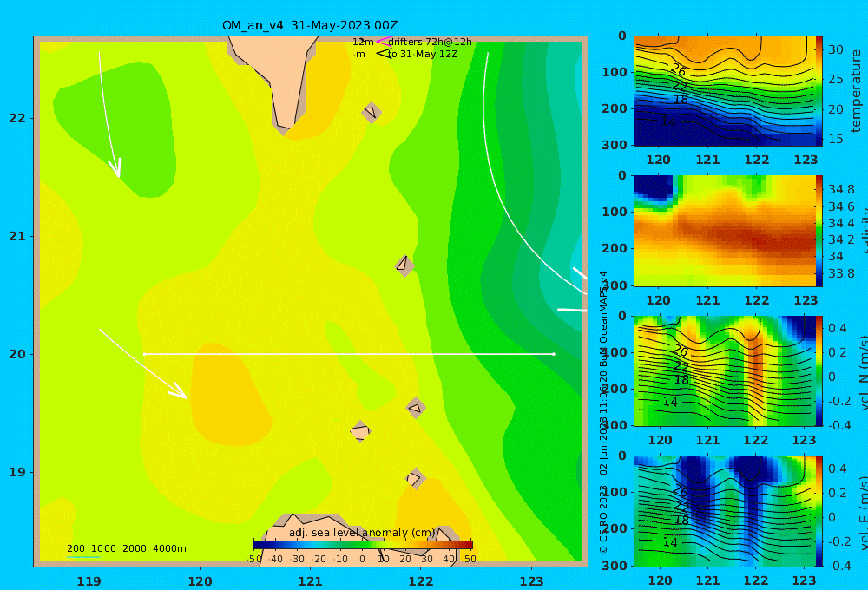Click the '33.8' tick on salinity colorbar
The width and height of the screenshot is (868, 590).
pos(841,273)
